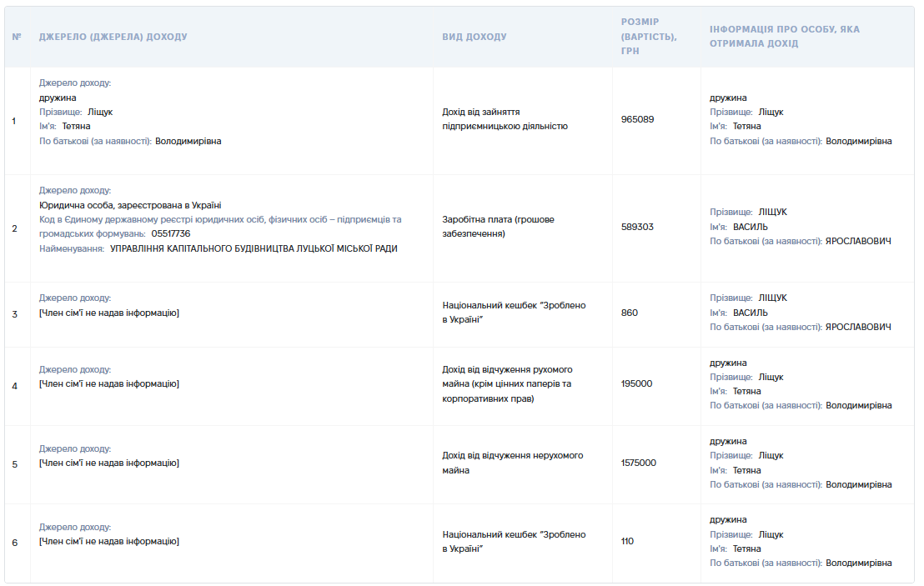
Task: Click the value 110 in row 6
Action: pyautogui.click(x=627, y=541)
